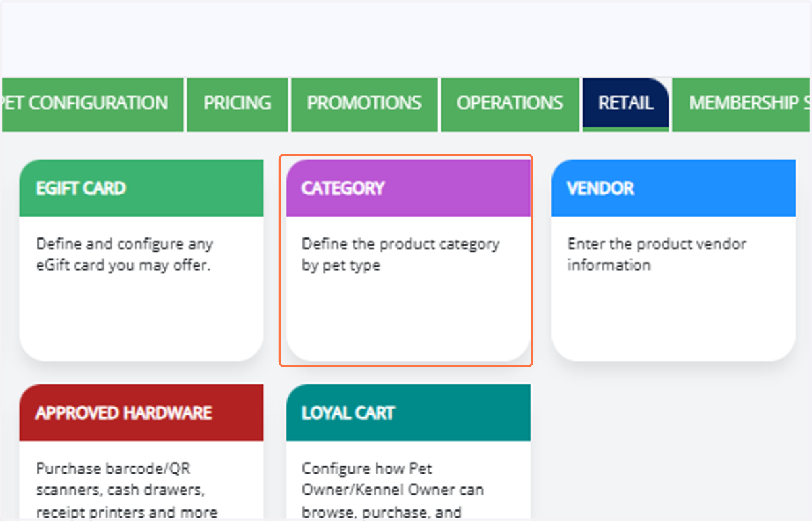Image resolution: width=812 pixels, height=521 pixels.
Task: Click 'Define the product category by pet type' text
Action: click(401, 254)
